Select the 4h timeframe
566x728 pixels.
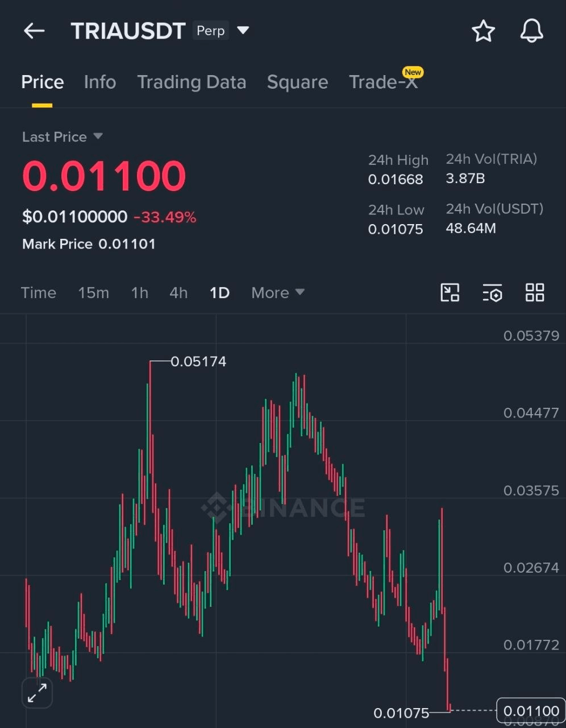tap(178, 293)
